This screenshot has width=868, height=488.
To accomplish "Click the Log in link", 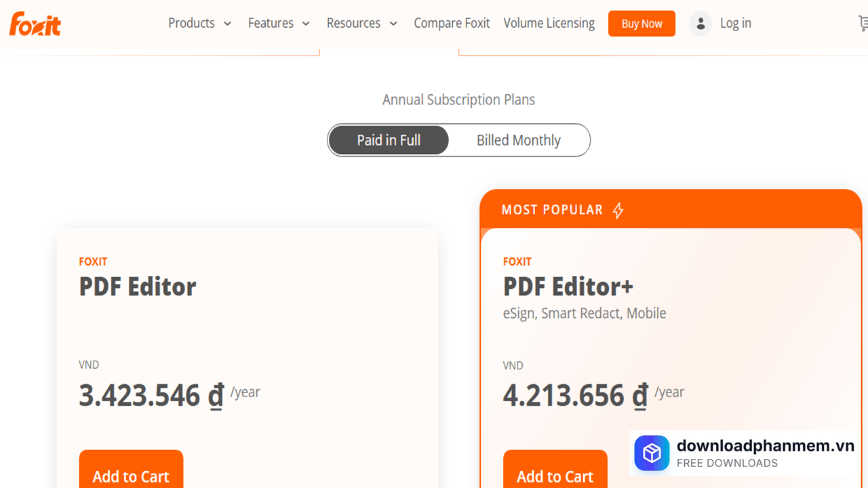I will [x=736, y=23].
